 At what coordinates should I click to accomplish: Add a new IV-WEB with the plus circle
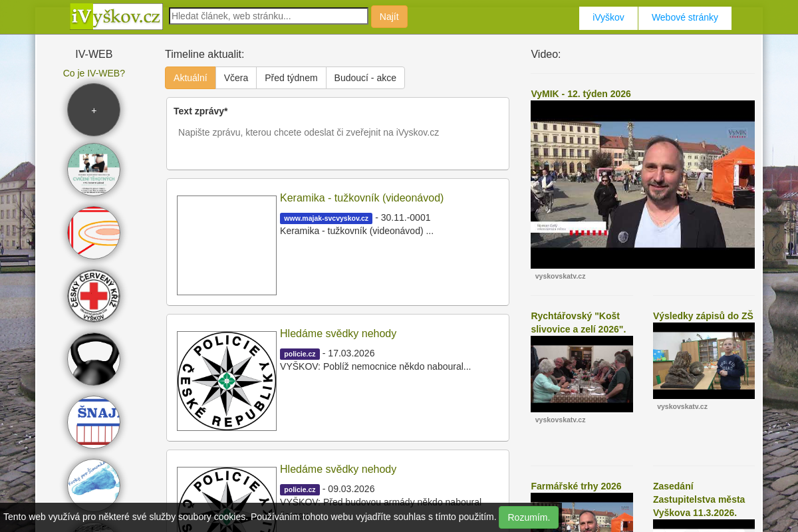94,110
